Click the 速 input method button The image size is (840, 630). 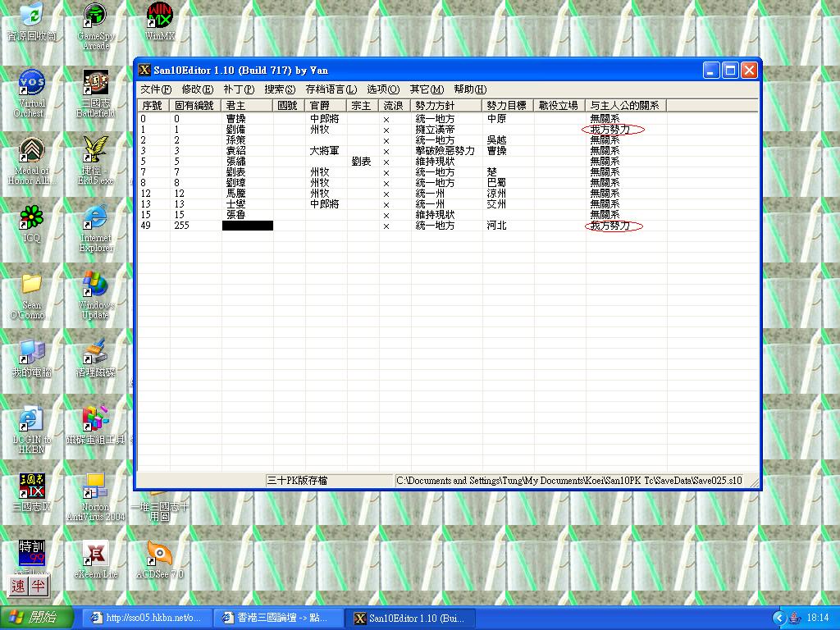[x=18, y=586]
